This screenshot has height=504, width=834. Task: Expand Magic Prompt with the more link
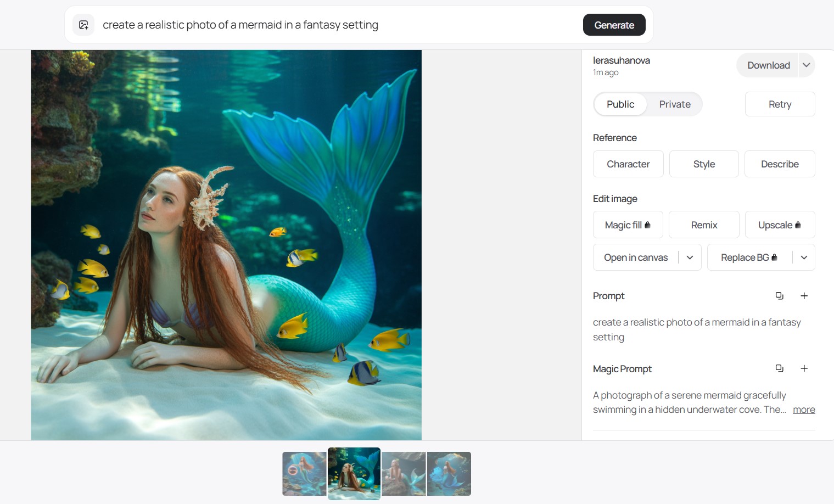point(803,410)
